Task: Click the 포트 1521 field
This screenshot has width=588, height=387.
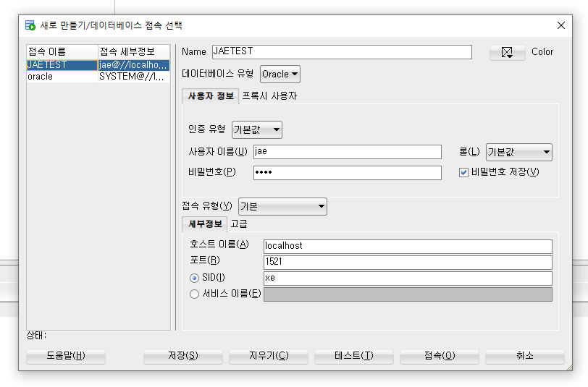Action: (408, 262)
